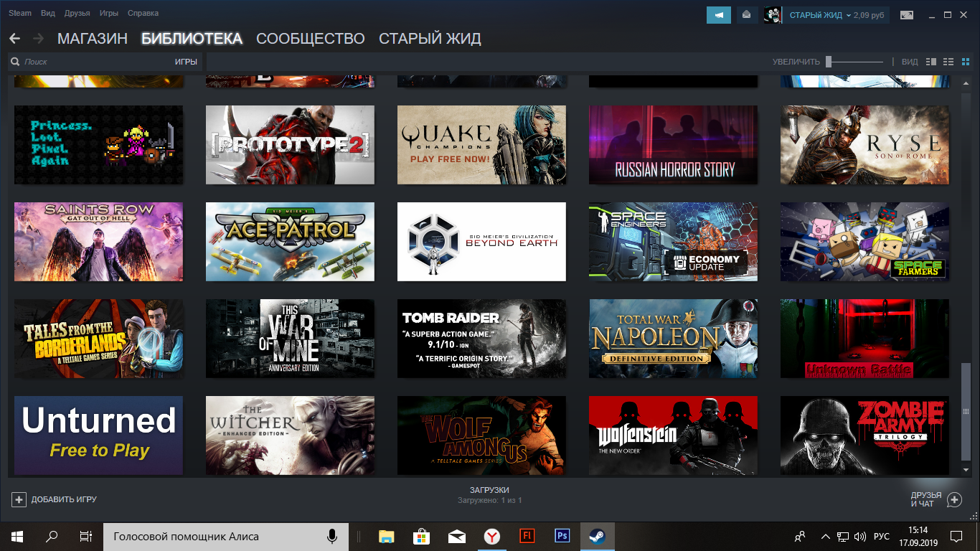This screenshot has width=980, height=551.
Task: Show hidden tray icons chevron
Action: [826, 536]
